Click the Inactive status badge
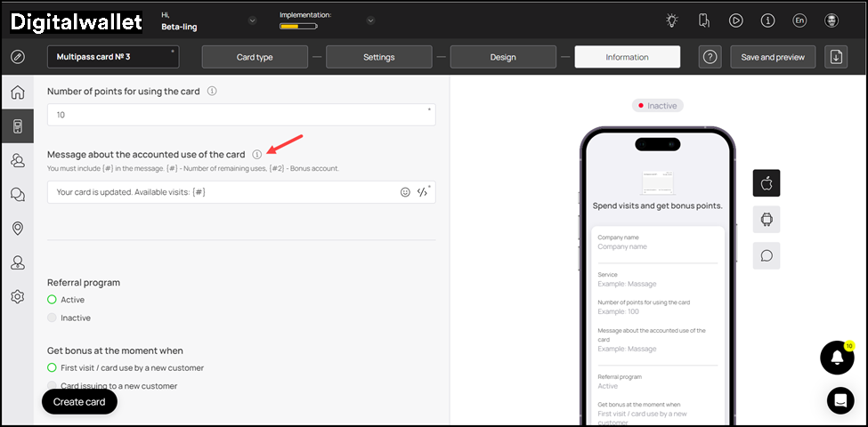The height and width of the screenshot is (427, 868). point(658,106)
